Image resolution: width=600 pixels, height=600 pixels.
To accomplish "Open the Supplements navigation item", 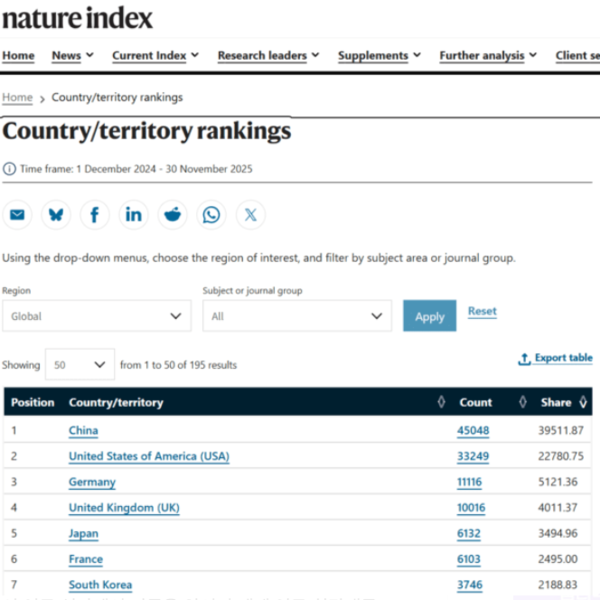I will coord(373,56).
